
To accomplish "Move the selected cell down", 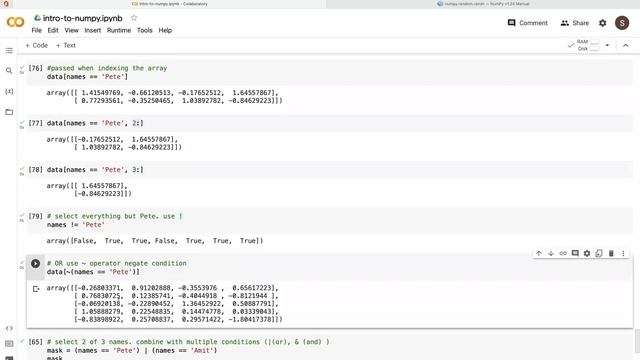I will [x=551, y=253].
